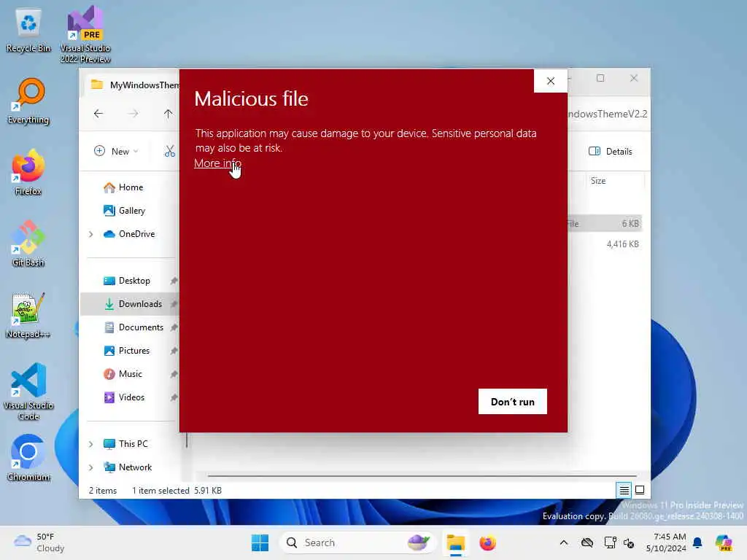Open Copilot preview in taskbar
747x560 pixels.
(724, 542)
